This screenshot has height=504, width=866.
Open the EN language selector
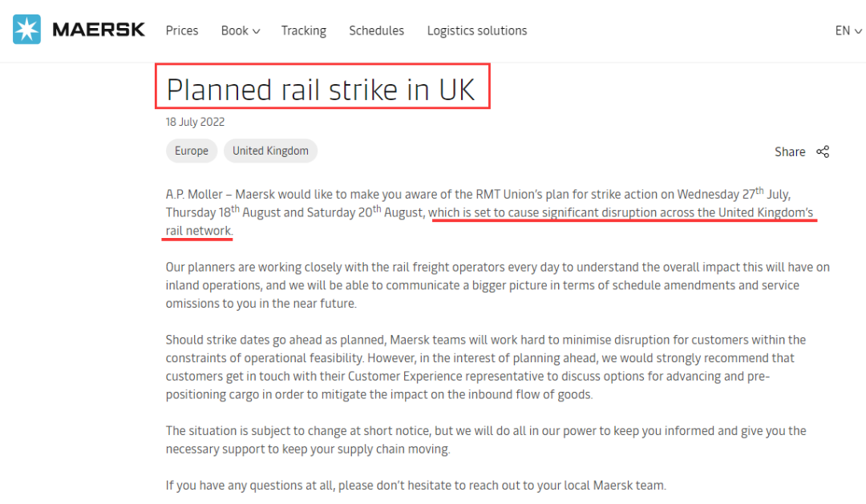tap(843, 30)
